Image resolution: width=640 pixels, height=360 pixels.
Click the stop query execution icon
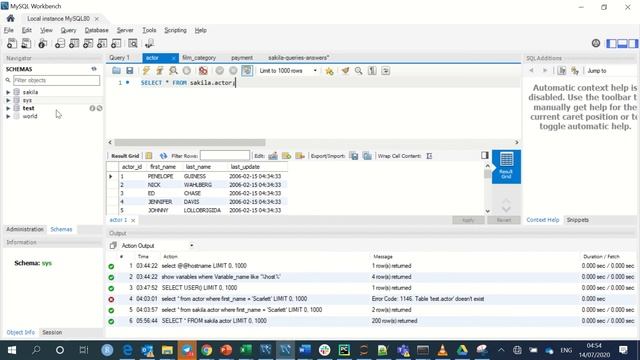(187, 71)
